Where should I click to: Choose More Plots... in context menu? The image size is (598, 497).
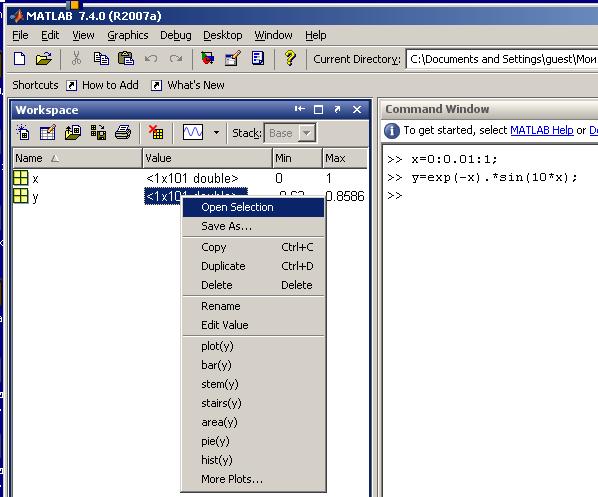(253, 479)
